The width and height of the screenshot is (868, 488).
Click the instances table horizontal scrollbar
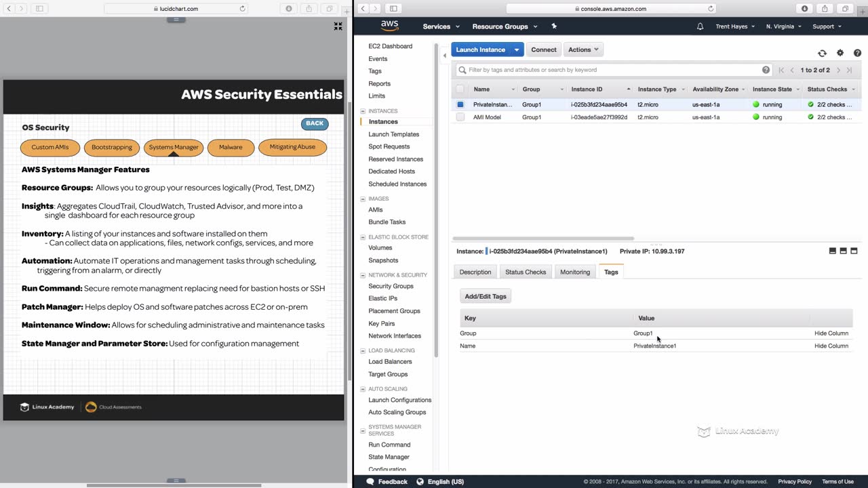(543, 239)
